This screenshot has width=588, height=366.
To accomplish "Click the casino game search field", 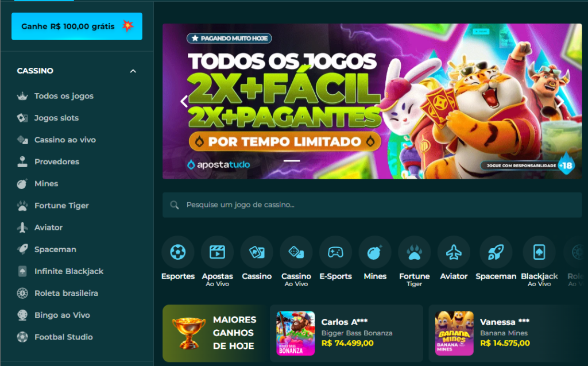I will tap(372, 205).
